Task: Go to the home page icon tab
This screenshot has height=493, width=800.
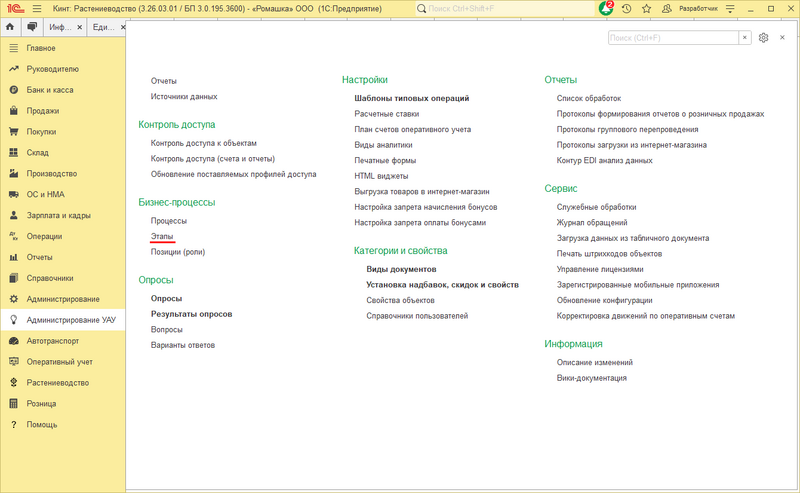Action: (10, 27)
